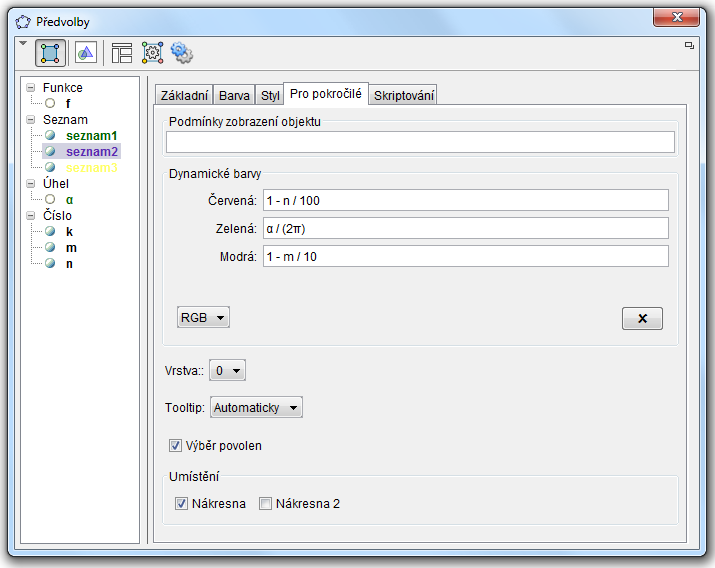Select the Objects properties toolbar icon

click(x=50, y=53)
